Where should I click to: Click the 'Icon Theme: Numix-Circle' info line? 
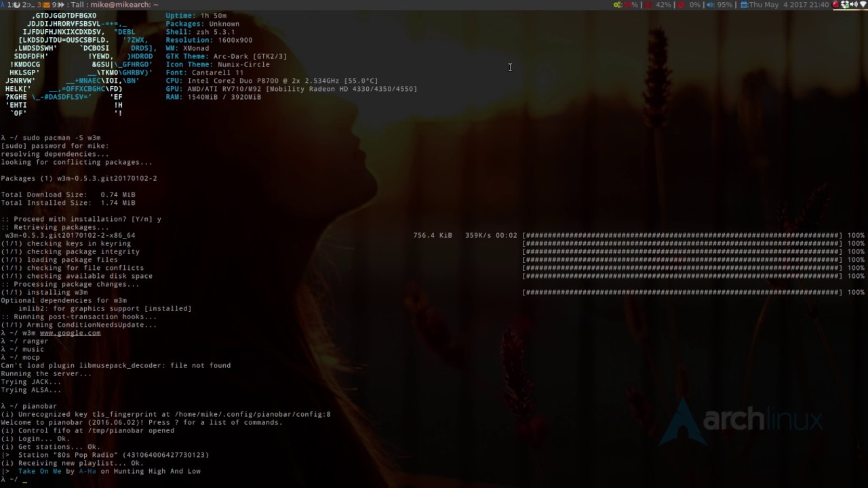(218, 64)
